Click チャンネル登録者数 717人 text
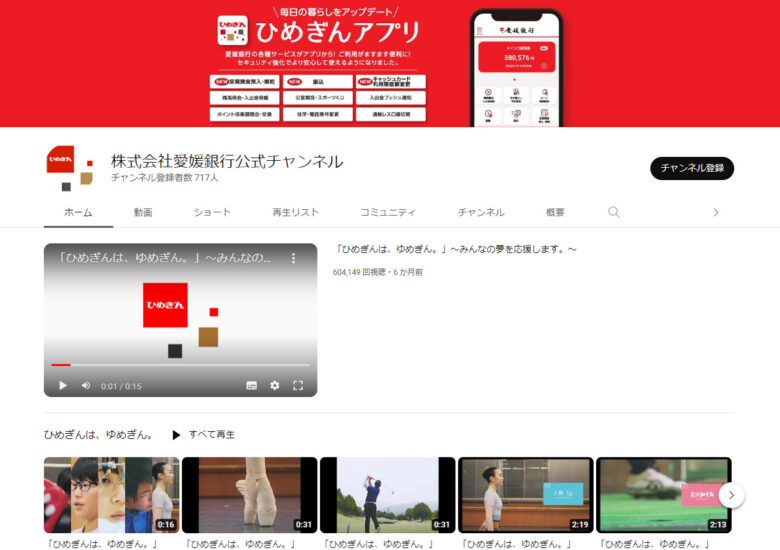The height and width of the screenshot is (550, 780). 165,178
